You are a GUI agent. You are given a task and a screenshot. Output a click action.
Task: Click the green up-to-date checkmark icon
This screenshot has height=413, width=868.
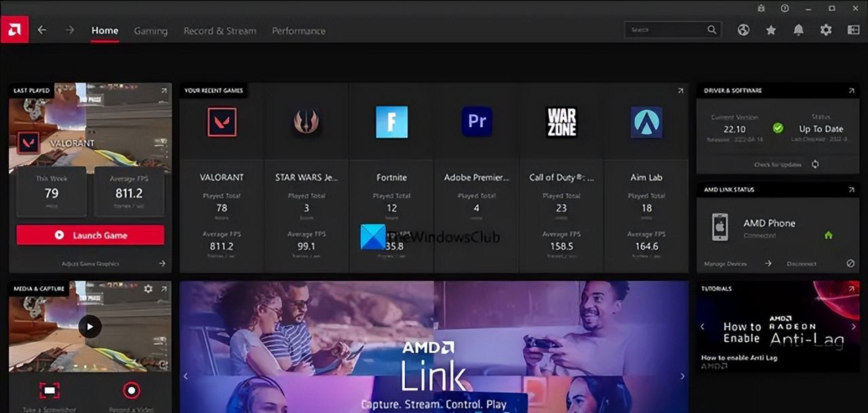778,127
